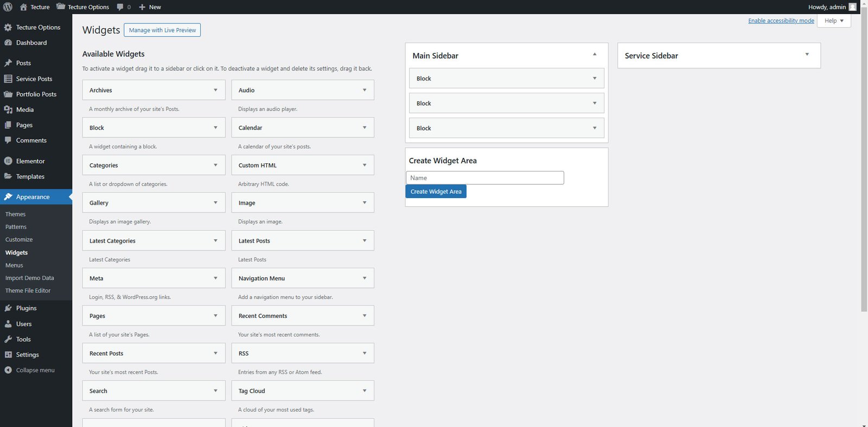Open Plugins via its plug icon
Viewport: 868px width, 427px height.
(x=8, y=308)
